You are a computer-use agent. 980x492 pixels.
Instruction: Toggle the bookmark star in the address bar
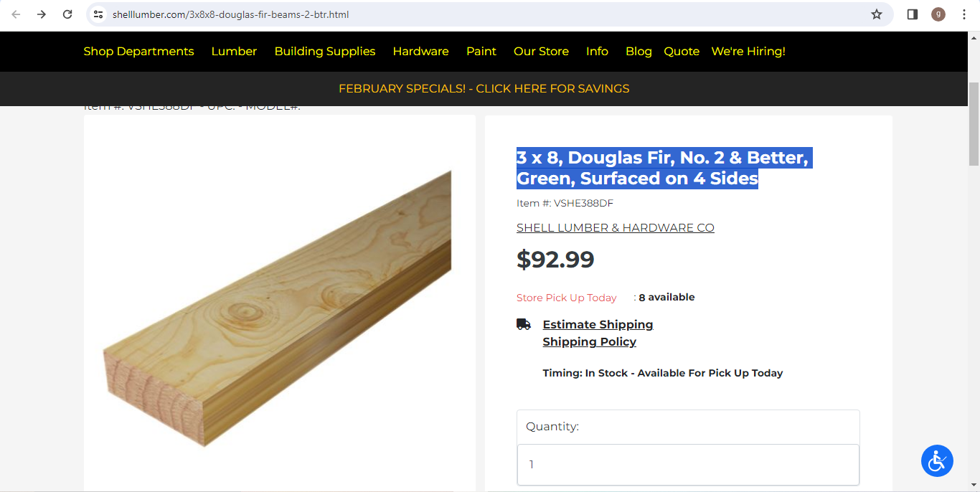coord(876,14)
